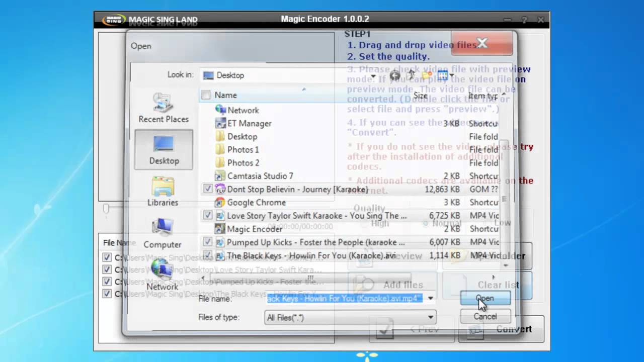
Task: Select the Network item in the file list
Action: [x=243, y=110]
